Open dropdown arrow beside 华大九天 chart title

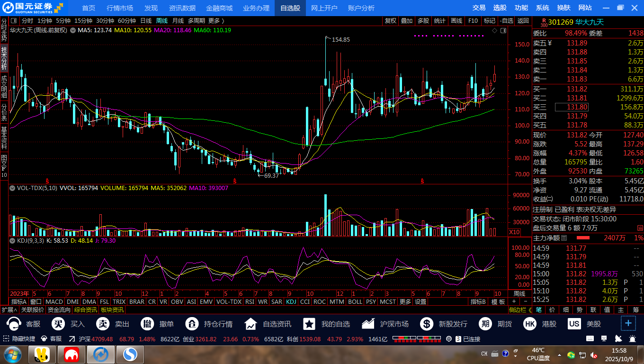pos(73,30)
